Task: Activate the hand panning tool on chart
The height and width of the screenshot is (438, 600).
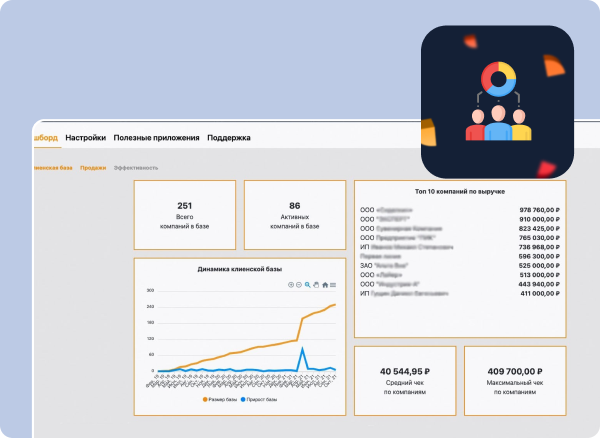Action: 316,285
